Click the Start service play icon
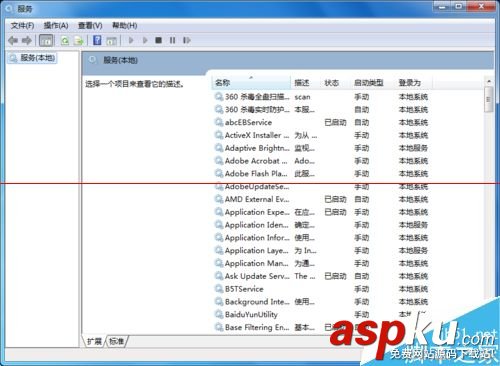Viewport: 500px width, 366px height. point(131,41)
